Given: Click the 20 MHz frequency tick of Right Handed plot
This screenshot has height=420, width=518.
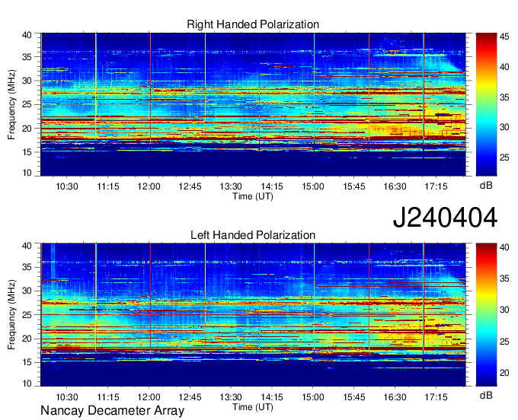Looking at the screenshot, I should (27, 129).
